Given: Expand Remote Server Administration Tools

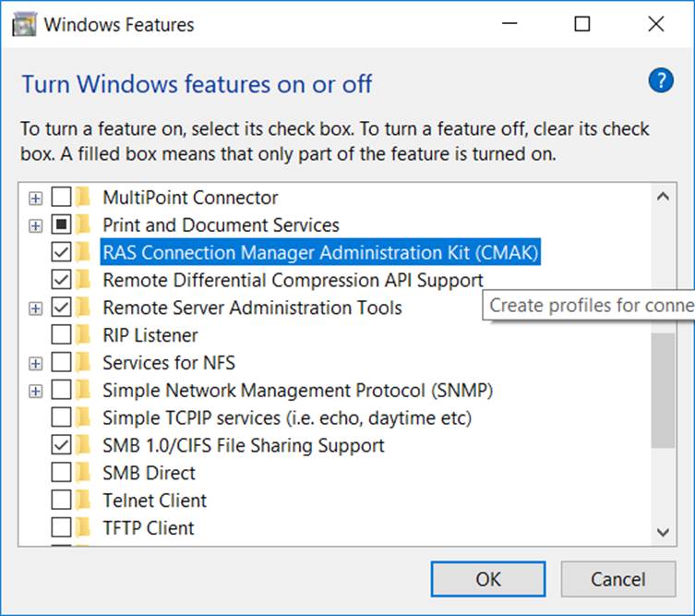Looking at the screenshot, I should (x=36, y=308).
